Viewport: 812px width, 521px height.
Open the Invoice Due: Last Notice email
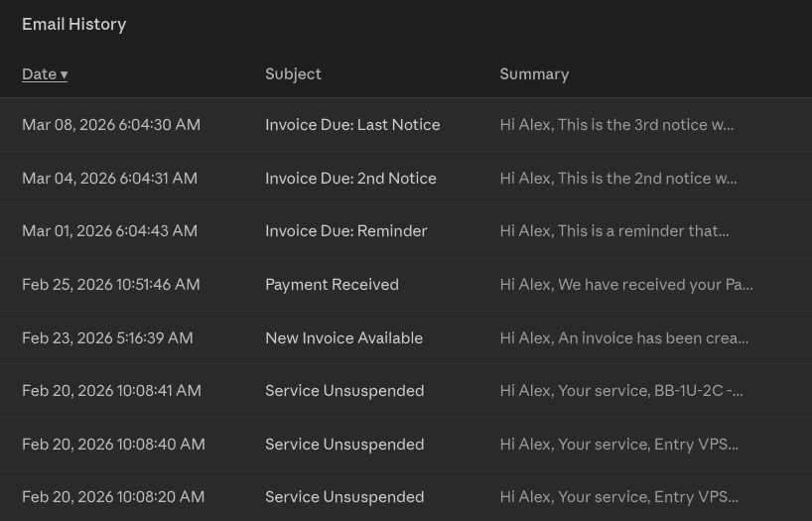tap(352, 125)
